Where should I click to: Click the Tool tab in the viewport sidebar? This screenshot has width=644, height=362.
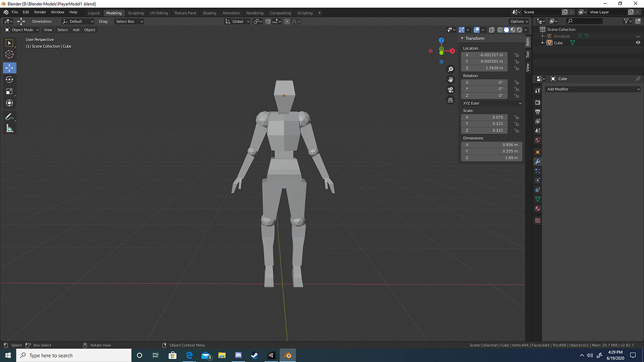[x=528, y=55]
